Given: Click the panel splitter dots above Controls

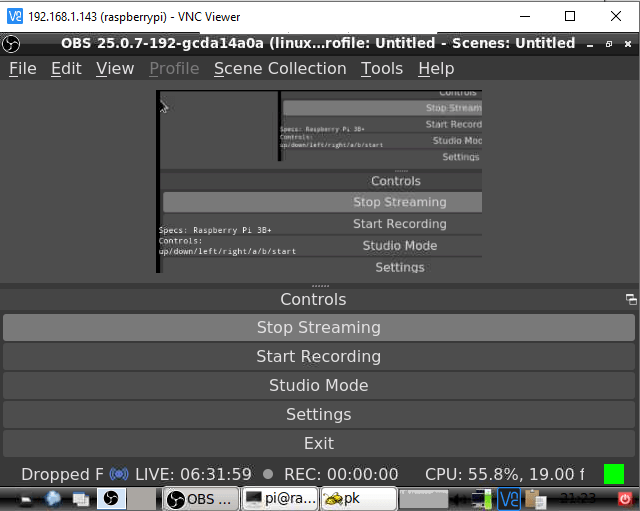Looking at the screenshot, I should click(x=320, y=286).
